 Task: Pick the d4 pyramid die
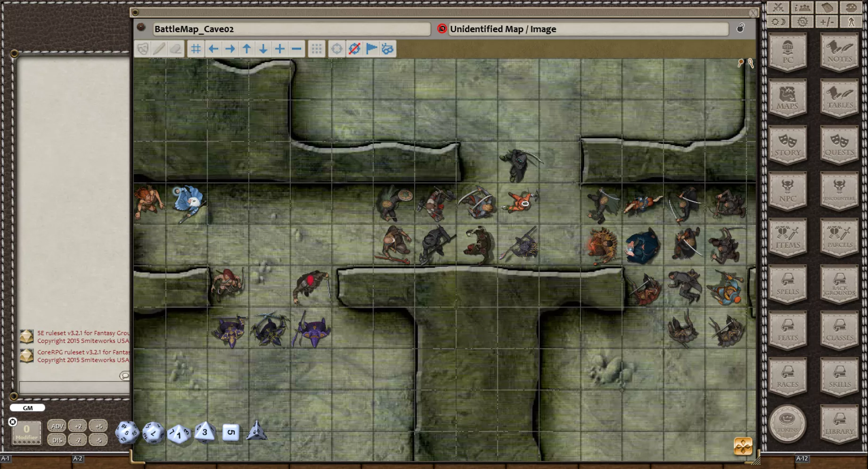click(256, 431)
